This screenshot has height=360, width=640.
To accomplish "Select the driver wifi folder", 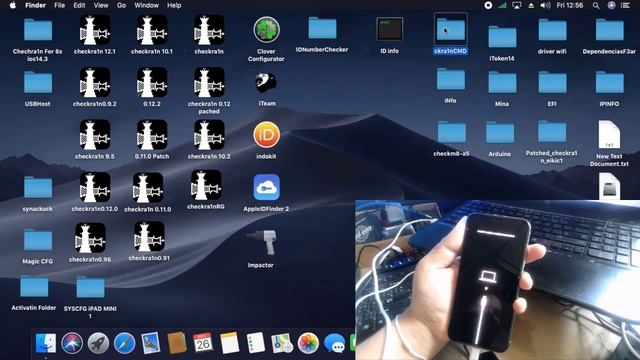I will coord(552,30).
